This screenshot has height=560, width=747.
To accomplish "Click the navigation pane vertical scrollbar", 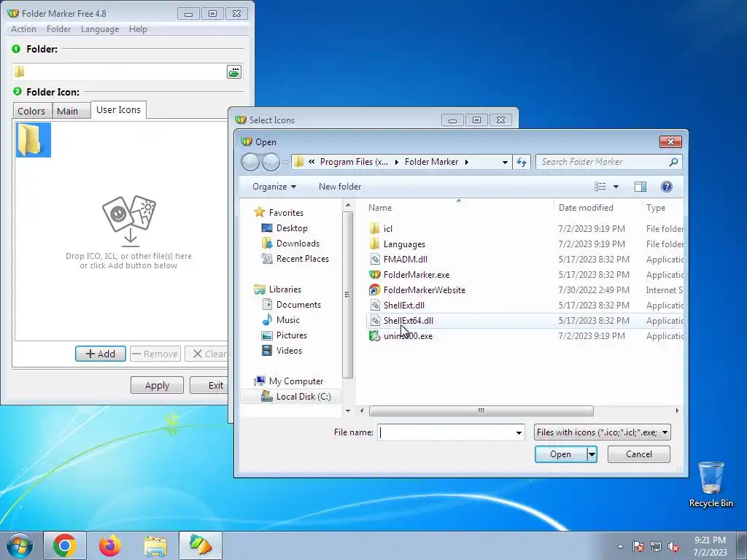I will click(x=348, y=295).
